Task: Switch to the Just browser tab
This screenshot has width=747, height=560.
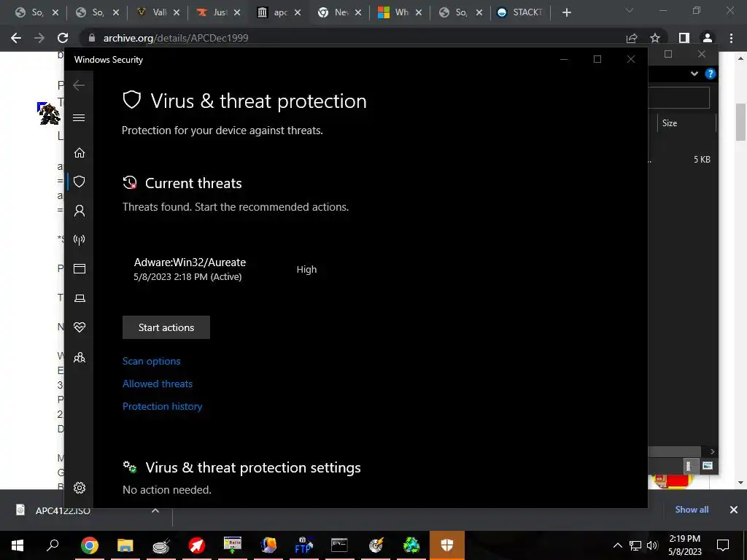Action: pos(217,12)
